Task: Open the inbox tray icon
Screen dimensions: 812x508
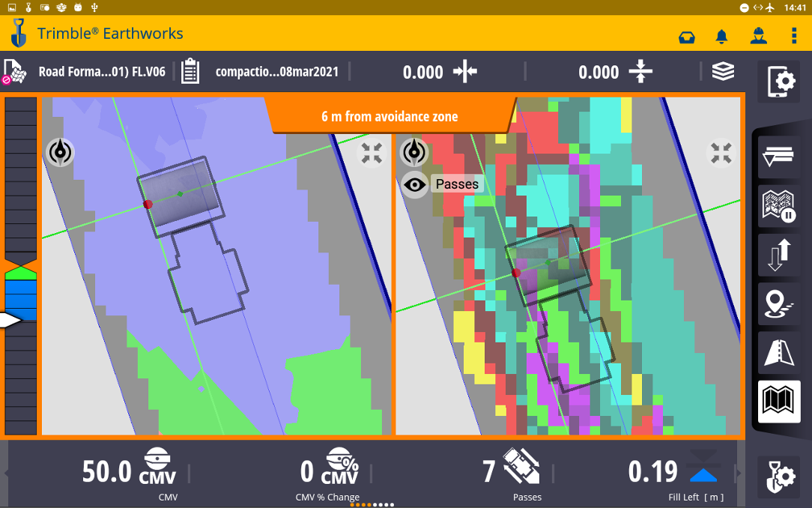Action: 687,37
